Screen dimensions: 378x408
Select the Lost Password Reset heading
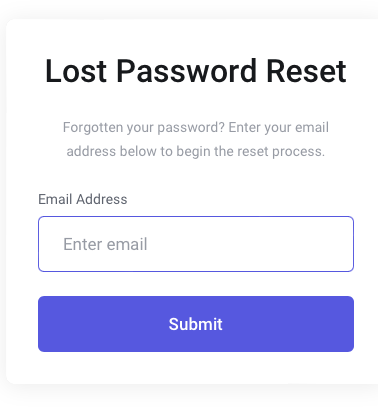(x=196, y=71)
